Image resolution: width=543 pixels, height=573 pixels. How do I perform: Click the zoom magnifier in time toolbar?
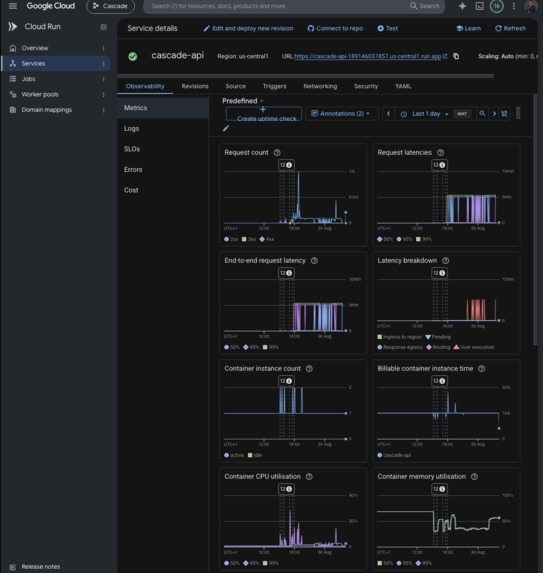point(482,114)
